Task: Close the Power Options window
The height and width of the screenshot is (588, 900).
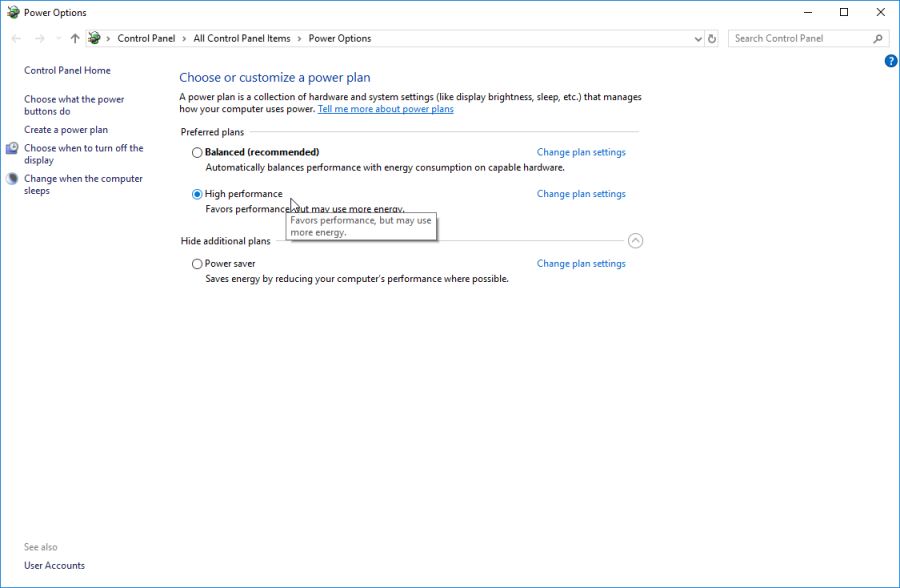Action: pyautogui.click(x=880, y=12)
